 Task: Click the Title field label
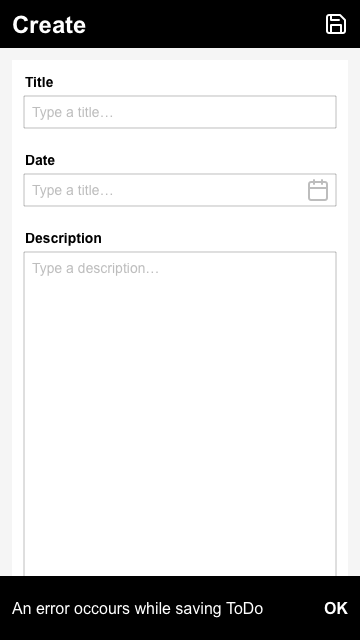[39, 82]
